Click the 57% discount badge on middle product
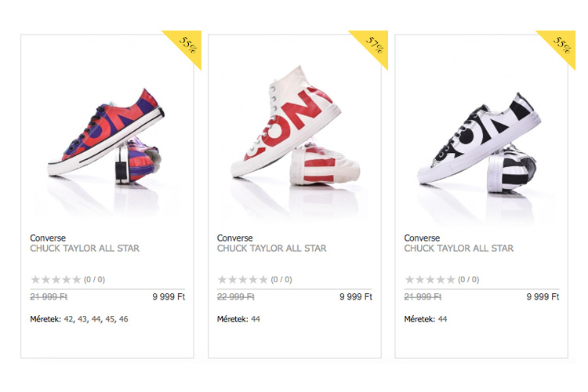Screen dimensions: 588x392 (373, 45)
